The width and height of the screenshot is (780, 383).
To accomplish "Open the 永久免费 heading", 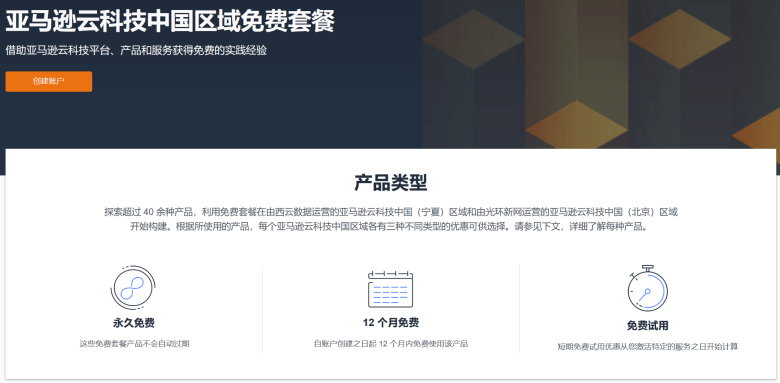I will coord(134,323).
